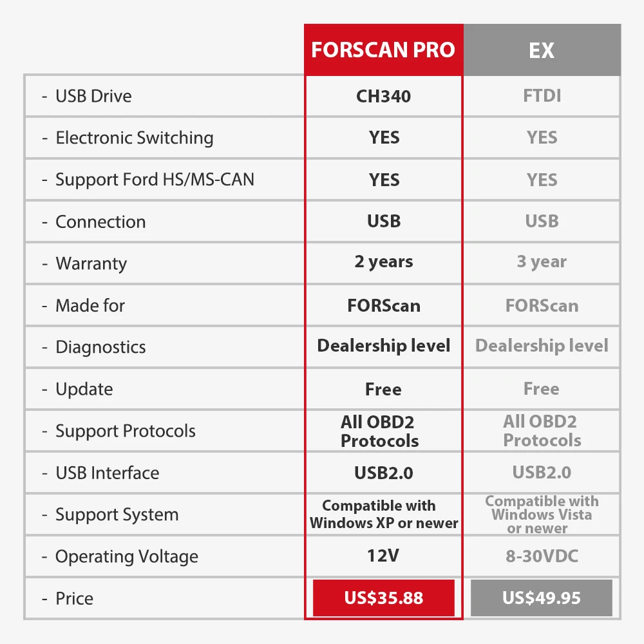644x644 pixels.
Task: Click the Windows XP or newer cell
Action: [383, 515]
